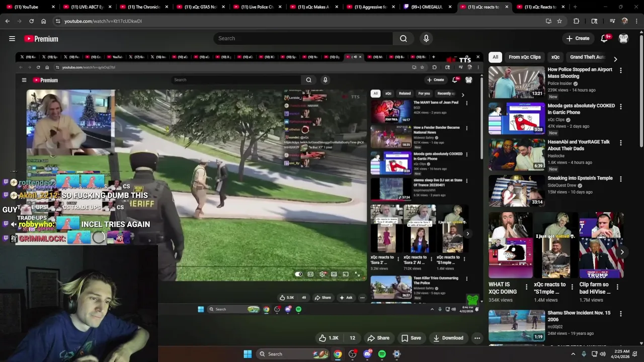Reload the current page
This screenshot has height=362, width=644.
[31, 21]
